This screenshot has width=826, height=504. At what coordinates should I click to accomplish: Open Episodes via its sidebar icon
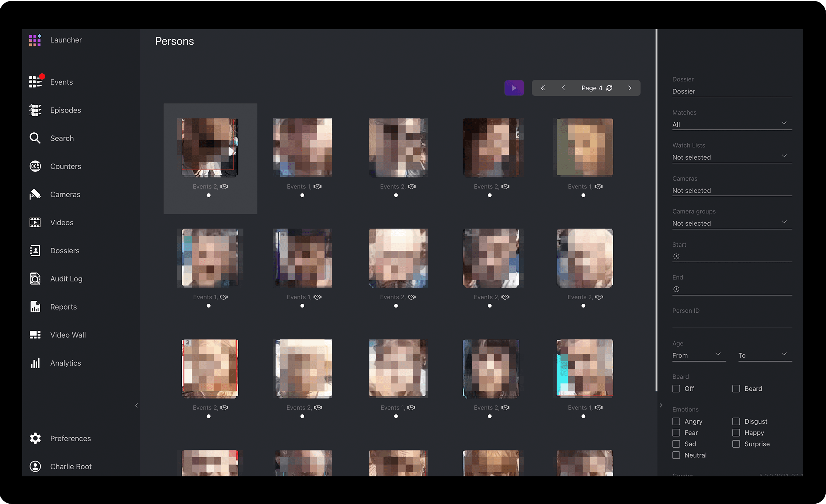pyautogui.click(x=35, y=110)
